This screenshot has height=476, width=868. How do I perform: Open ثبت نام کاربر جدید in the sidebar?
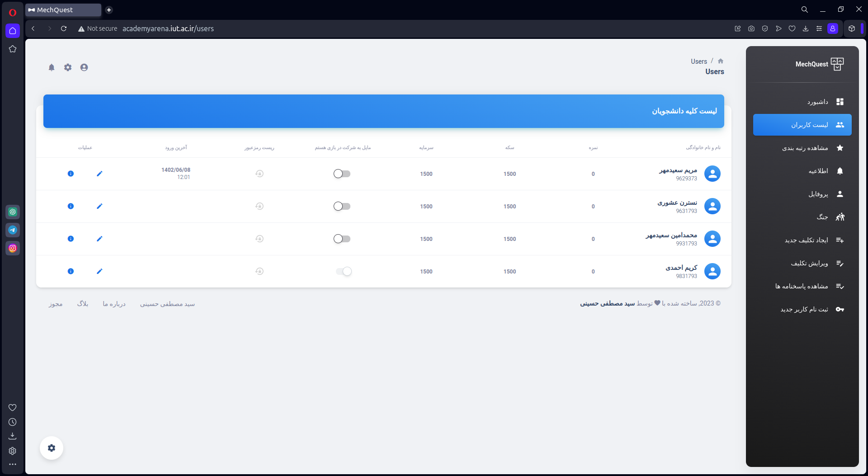(x=802, y=309)
